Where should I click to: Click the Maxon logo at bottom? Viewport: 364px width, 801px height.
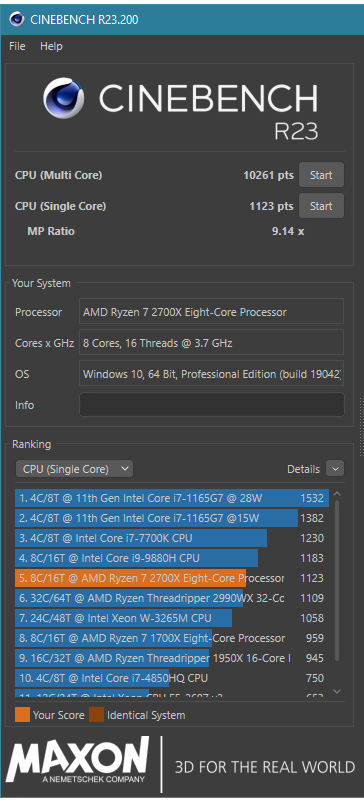78,763
